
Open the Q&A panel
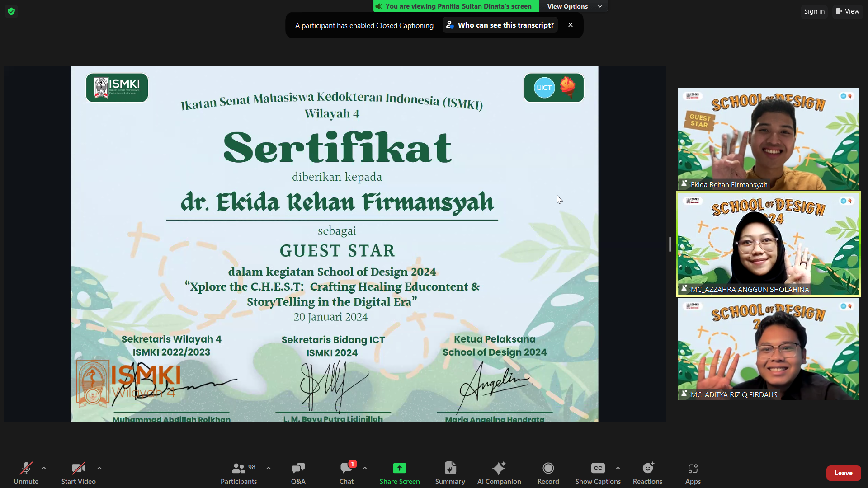[298, 473]
